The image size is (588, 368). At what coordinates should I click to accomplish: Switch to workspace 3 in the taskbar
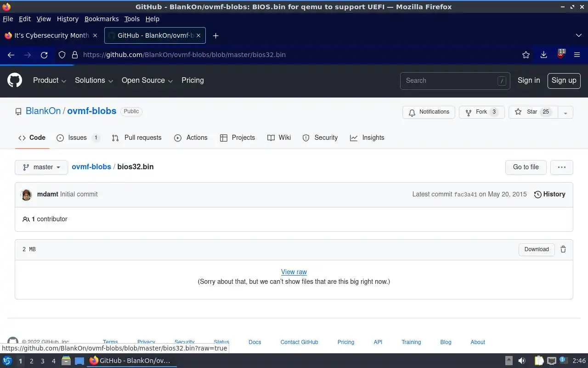[x=43, y=361]
